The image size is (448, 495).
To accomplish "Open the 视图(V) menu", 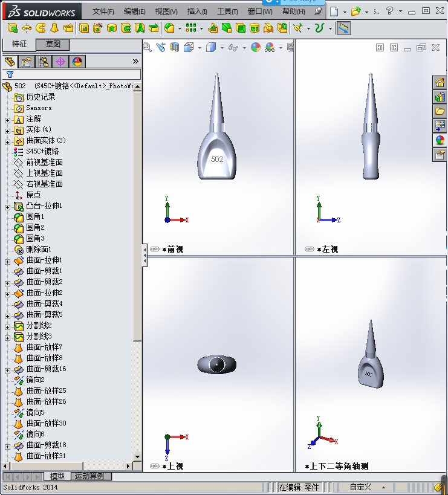I will [166, 11].
